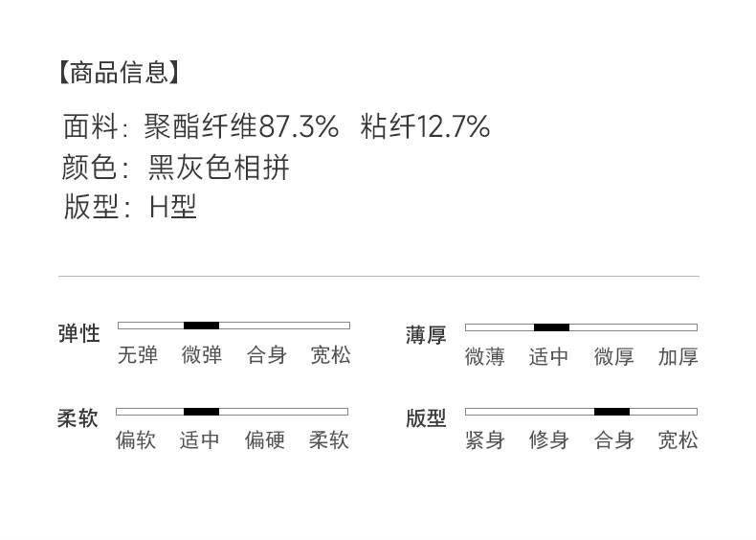Click the black marker on the bottom-right 版型 scale
The image size is (756, 540).
(611, 412)
